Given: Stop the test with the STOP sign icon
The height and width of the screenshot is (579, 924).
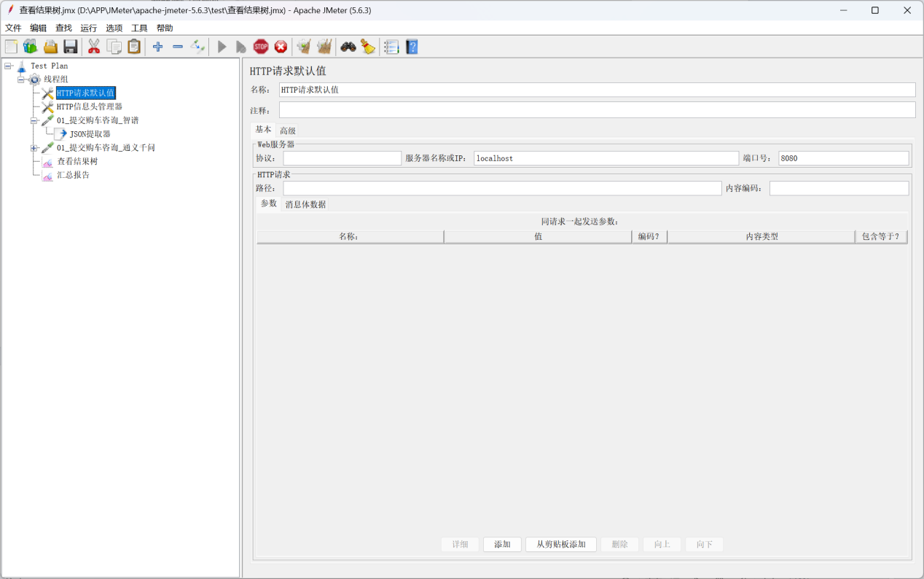Looking at the screenshot, I should click(x=261, y=47).
